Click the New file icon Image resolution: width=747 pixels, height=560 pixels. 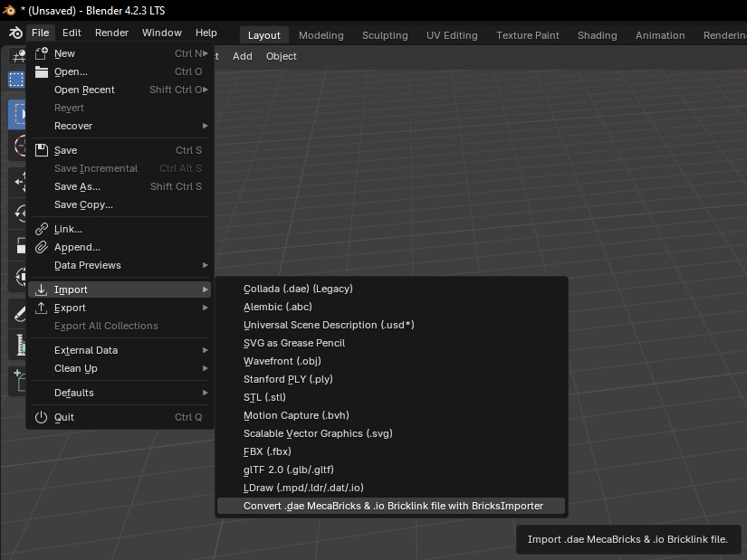(41, 53)
